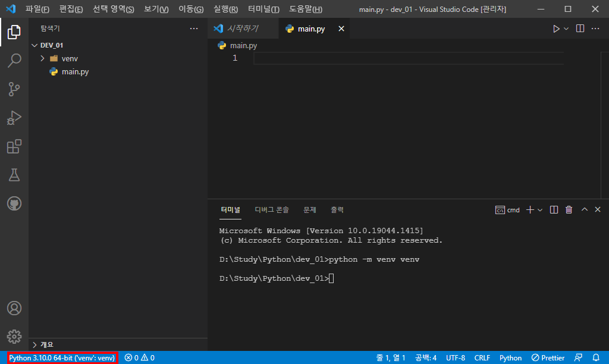Run main.py with the play button
The height and width of the screenshot is (364, 609).
pos(555,28)
